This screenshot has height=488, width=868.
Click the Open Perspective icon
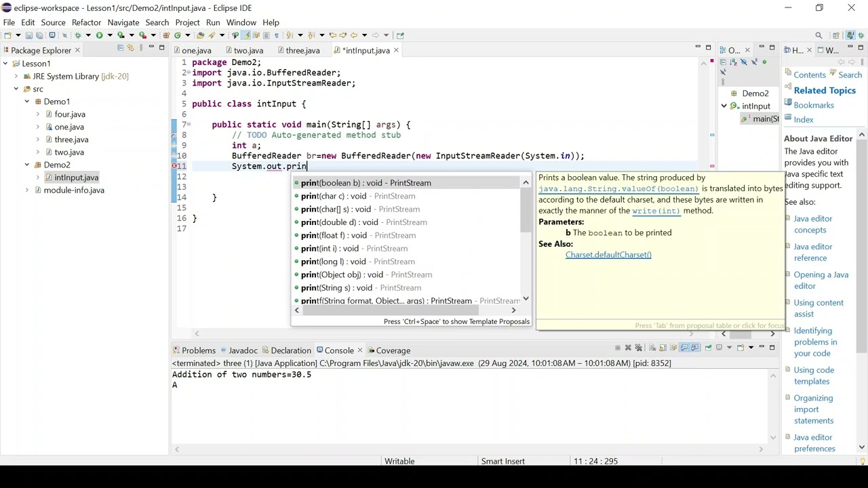pyautogui.click(x=836, y=35)
